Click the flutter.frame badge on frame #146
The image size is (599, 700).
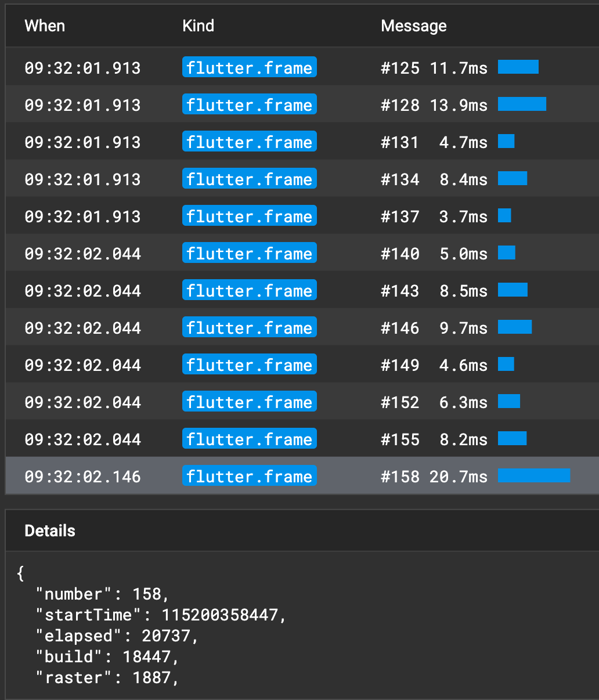pos(249,327)
